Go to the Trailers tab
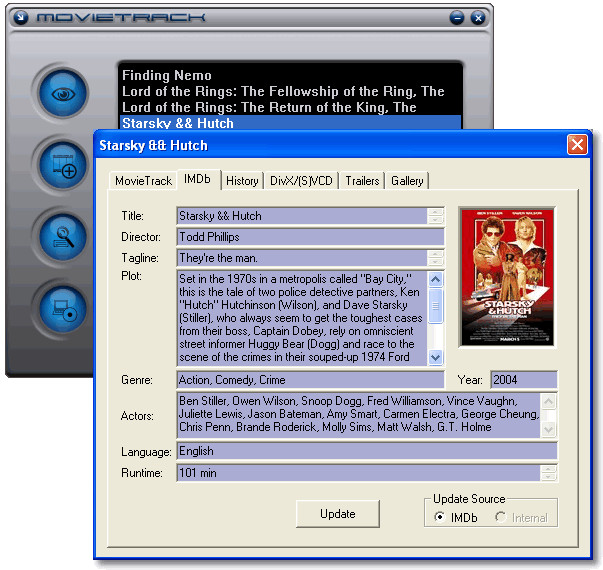This screenshot has width=603, height=570. (x=362, y=181)
